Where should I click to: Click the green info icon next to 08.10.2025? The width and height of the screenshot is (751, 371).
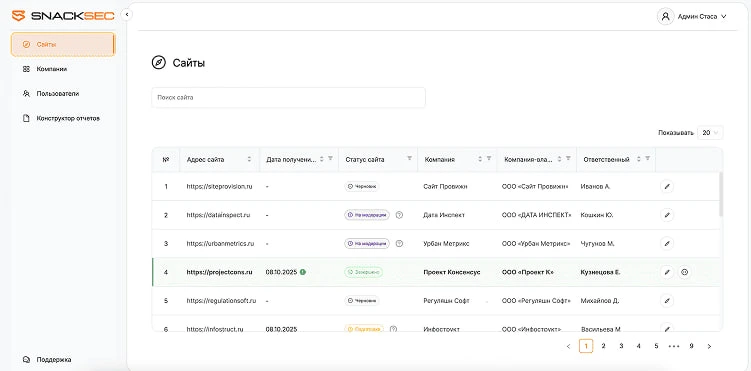click(x=303, y=272)
